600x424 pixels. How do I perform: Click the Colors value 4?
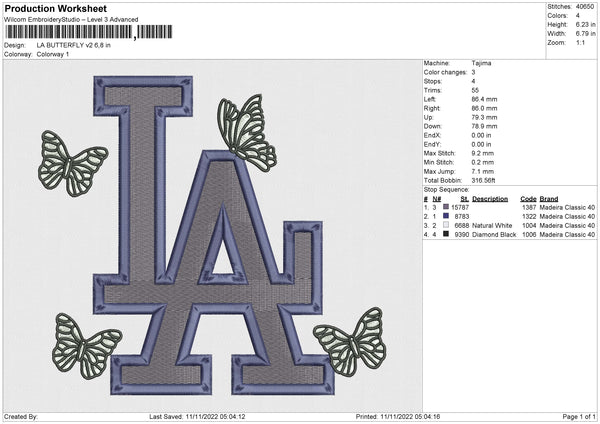(x=577, y=16)
